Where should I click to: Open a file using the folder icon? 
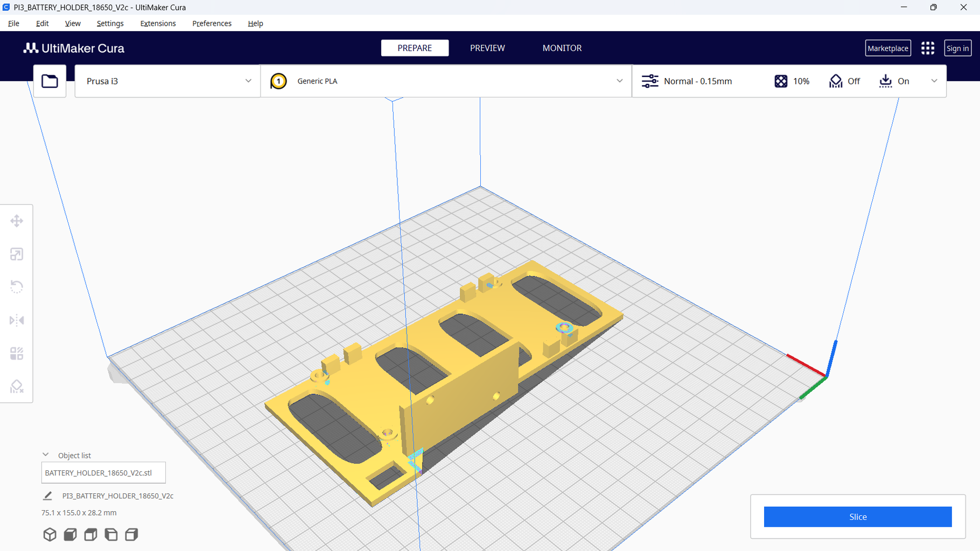pos(49,81)
